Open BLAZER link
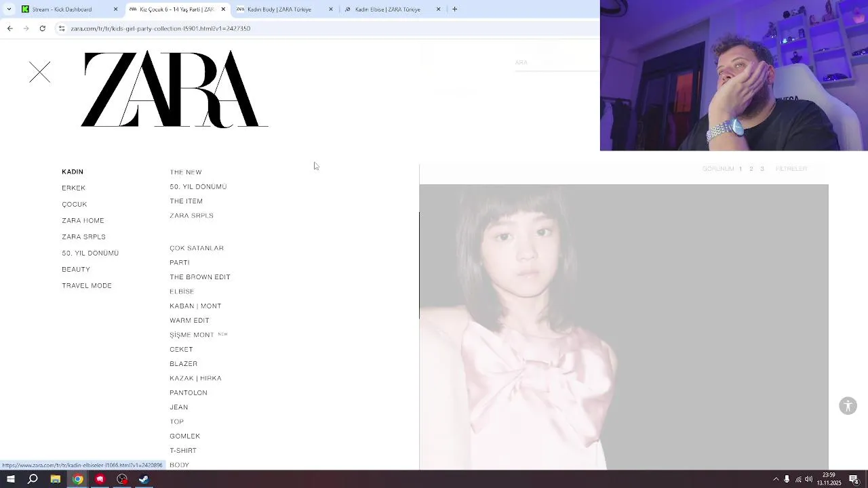This screenshot has height=488, width=868. (183, 364)
